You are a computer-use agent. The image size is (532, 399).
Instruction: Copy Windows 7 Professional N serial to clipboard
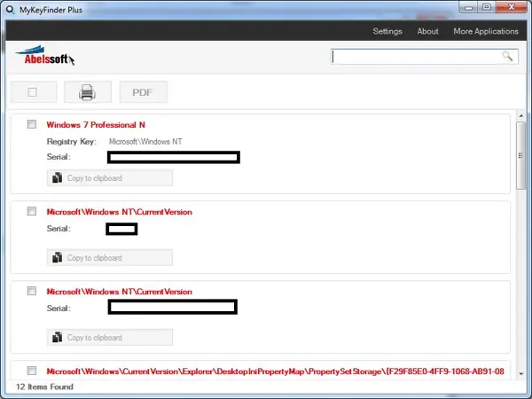(x=110, y=178)
